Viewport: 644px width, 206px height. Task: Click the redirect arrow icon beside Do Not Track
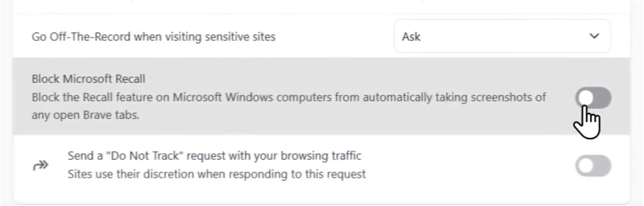click(41, 166)
